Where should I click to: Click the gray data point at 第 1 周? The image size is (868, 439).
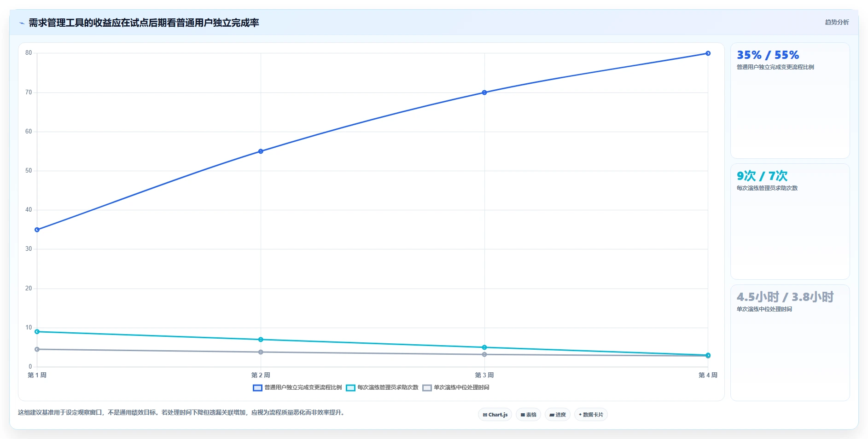pos(37,349)
